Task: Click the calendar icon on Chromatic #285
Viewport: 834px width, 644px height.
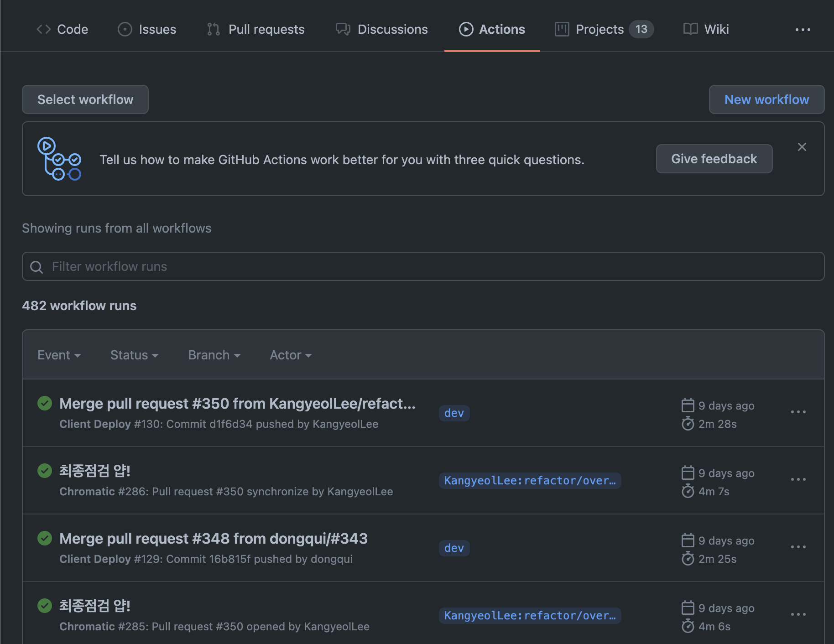Action: [x=688, y=608]
